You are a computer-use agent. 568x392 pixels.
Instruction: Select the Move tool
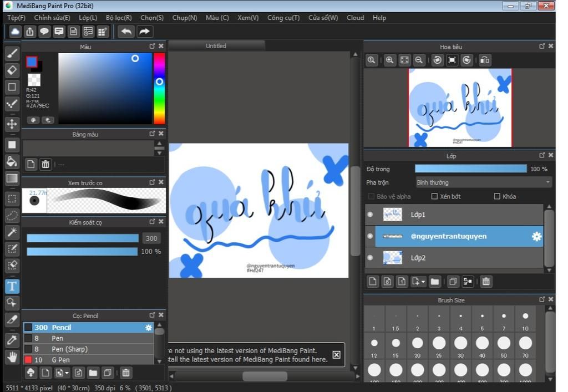(12, 124)
